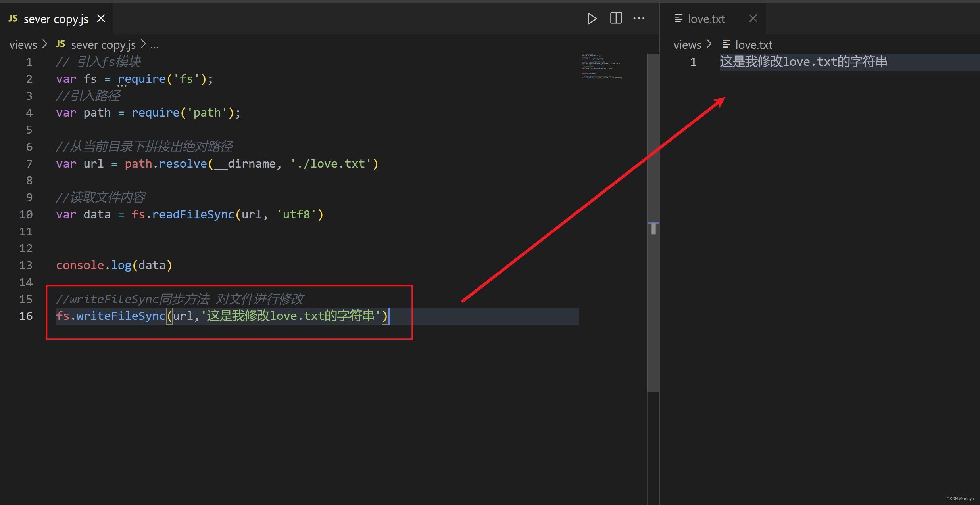The height and width of the screenshot is (505, 980).
Task: Click the JS file icon on tab
Action: 13,19
